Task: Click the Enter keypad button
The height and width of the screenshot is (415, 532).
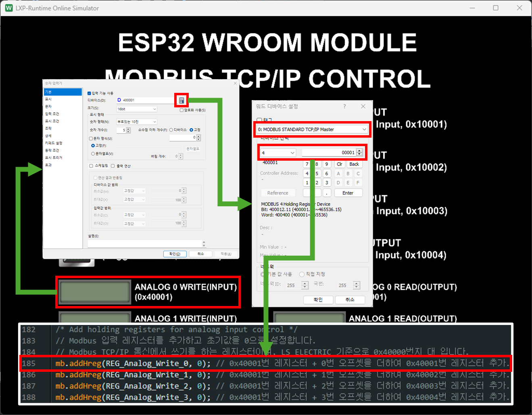Action: [348, 193]
